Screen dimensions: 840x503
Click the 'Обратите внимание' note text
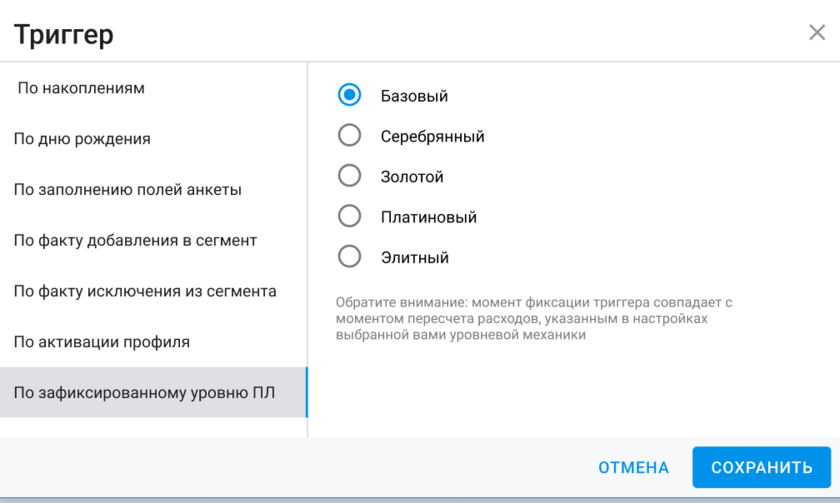point(535,318)
